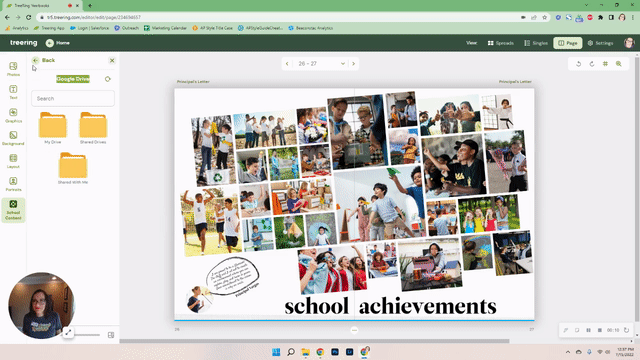Switch to Singles view

click(x=536, y=43)
